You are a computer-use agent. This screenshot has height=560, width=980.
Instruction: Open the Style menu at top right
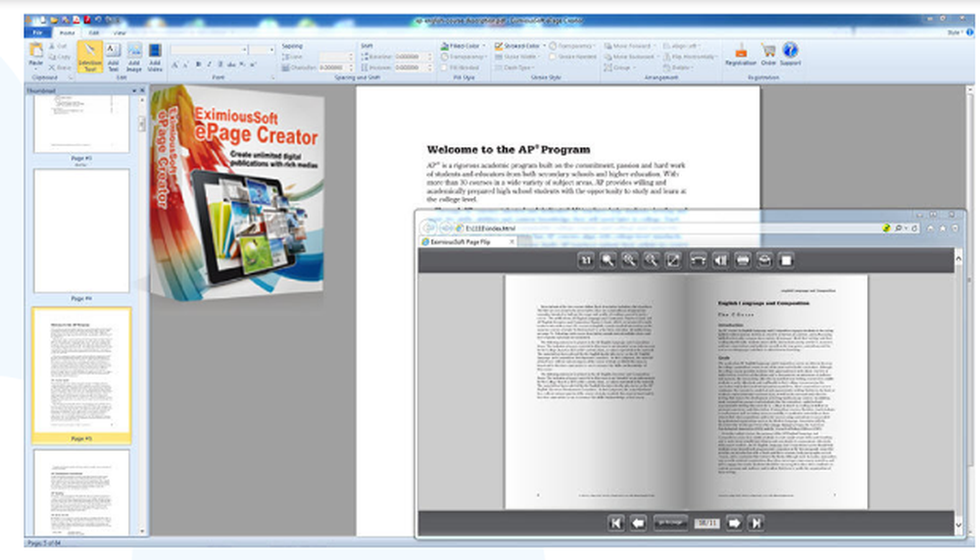click(x=954, y=32)
